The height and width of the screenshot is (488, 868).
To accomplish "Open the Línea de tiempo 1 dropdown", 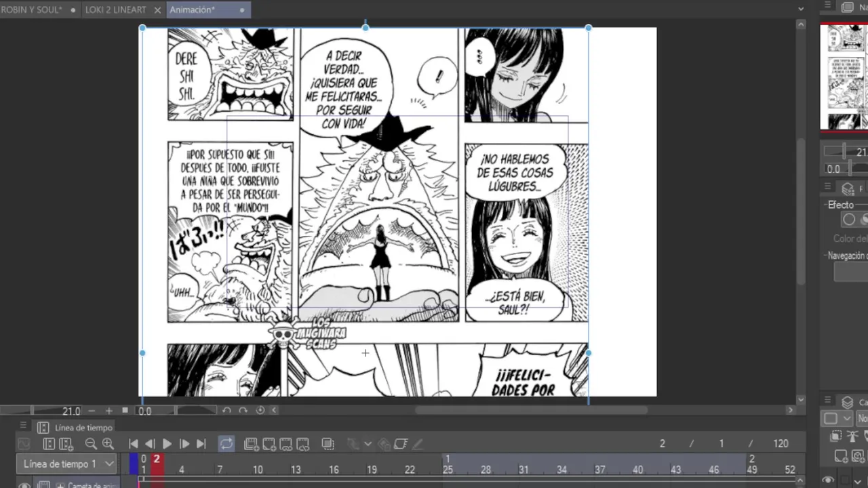I will (66, 464).
